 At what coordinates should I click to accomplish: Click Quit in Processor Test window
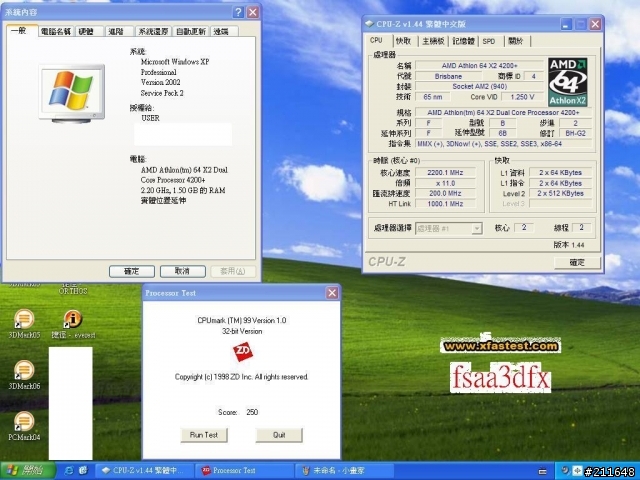(279, 435)
